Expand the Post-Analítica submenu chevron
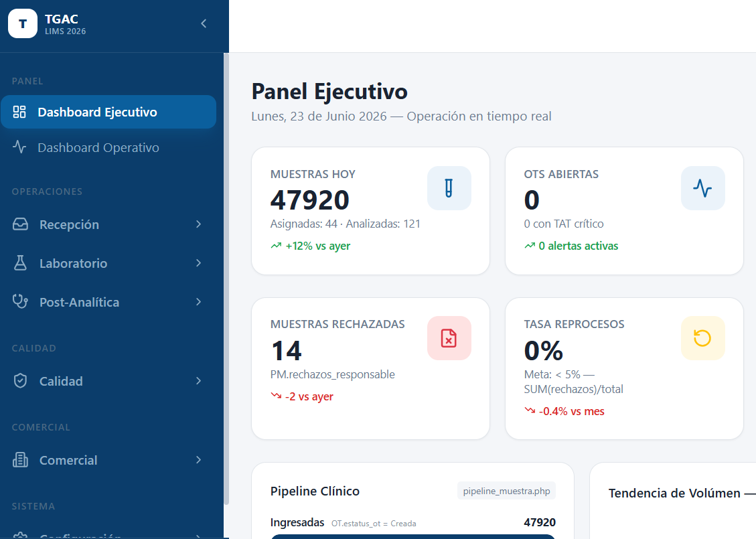 [199, 302]
